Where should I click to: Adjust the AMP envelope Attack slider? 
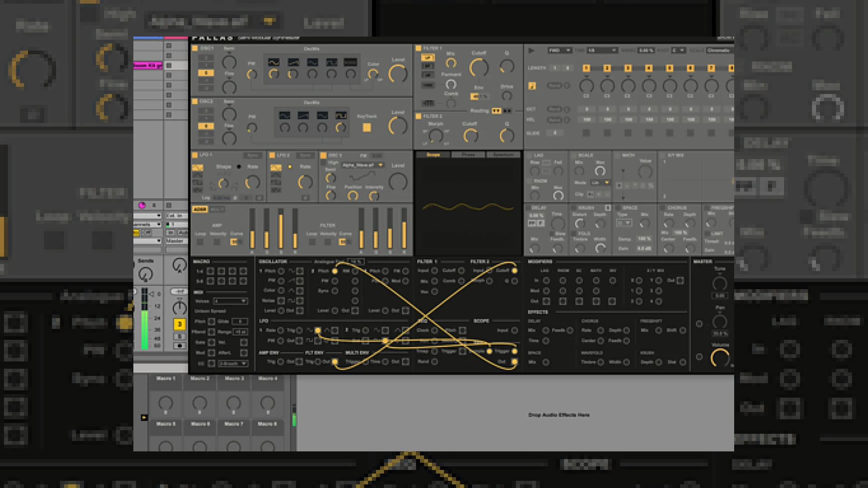pyautogui.click(x=252, y=228)
